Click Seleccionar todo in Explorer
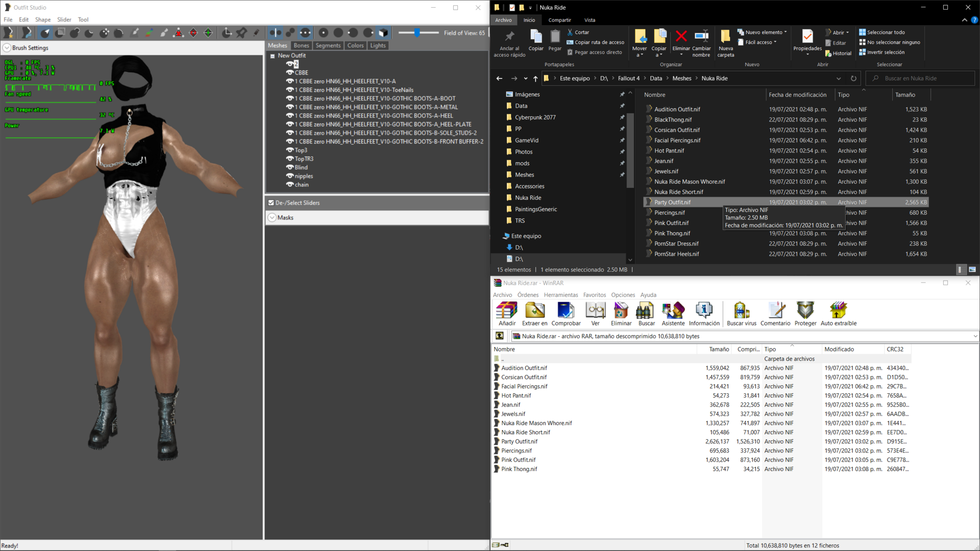980x551 pixels. tap(881, 32)
